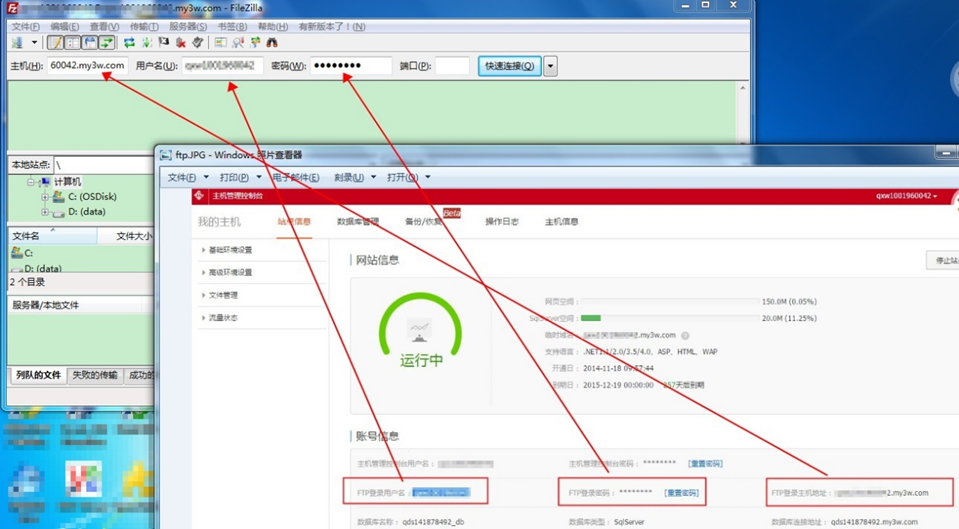
Task: Open quick connect history dropdown arrow
Action: point(550,65)
